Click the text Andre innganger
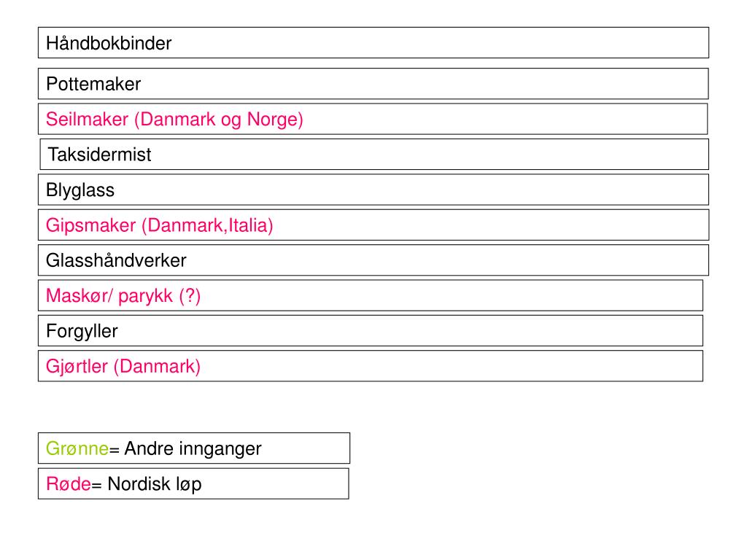Image resolution: width=747 pixels, height=560 pixels. pos(193,449)
